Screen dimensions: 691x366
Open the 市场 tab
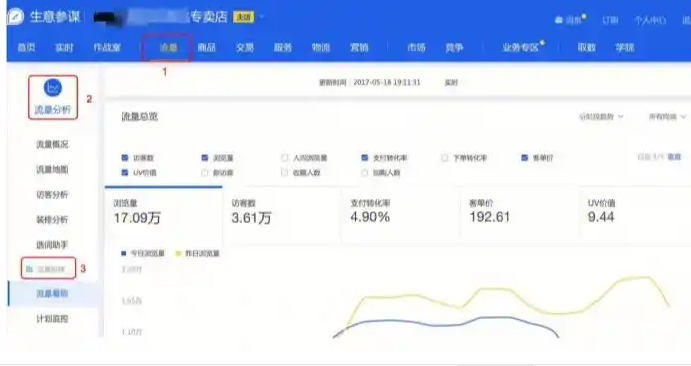click(x=416, y=48)
